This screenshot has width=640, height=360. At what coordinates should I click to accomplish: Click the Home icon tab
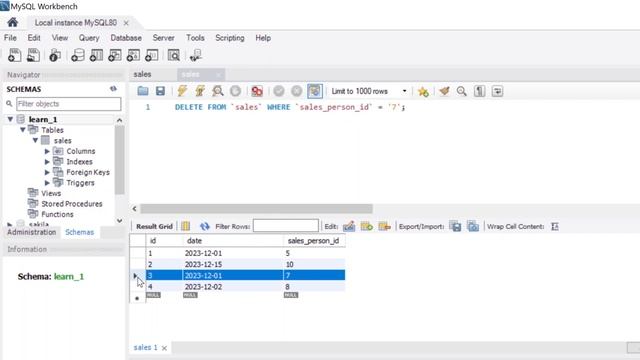[x=13, y=22]
